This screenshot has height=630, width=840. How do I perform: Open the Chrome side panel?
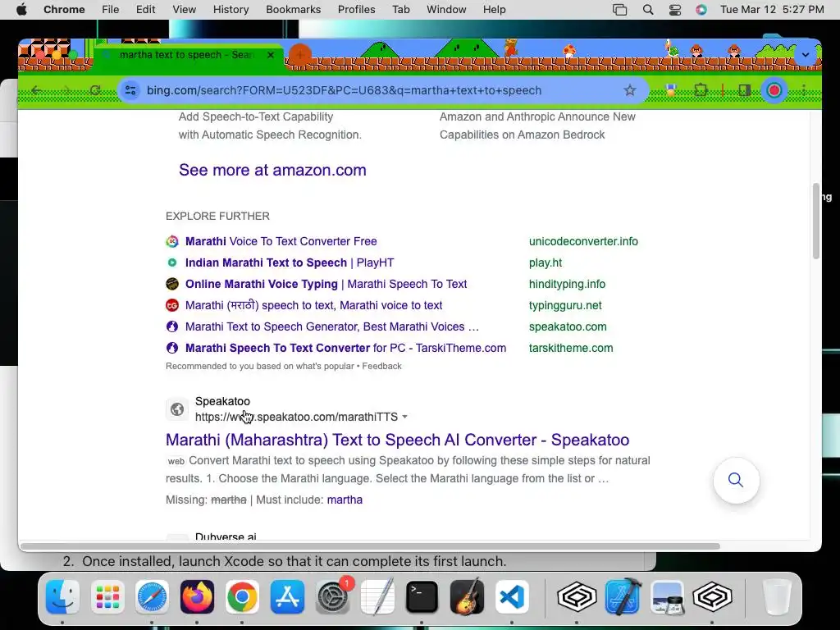click(744, 90)
